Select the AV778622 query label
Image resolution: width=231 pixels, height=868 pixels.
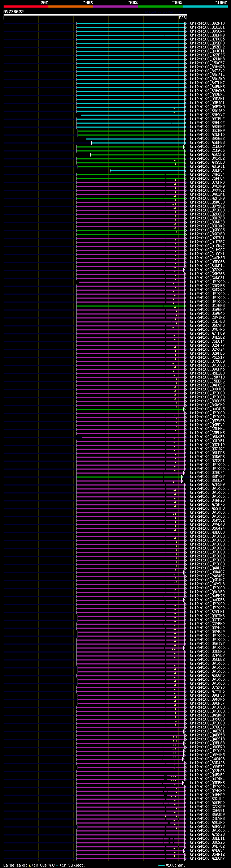click(x=14, y=12)
